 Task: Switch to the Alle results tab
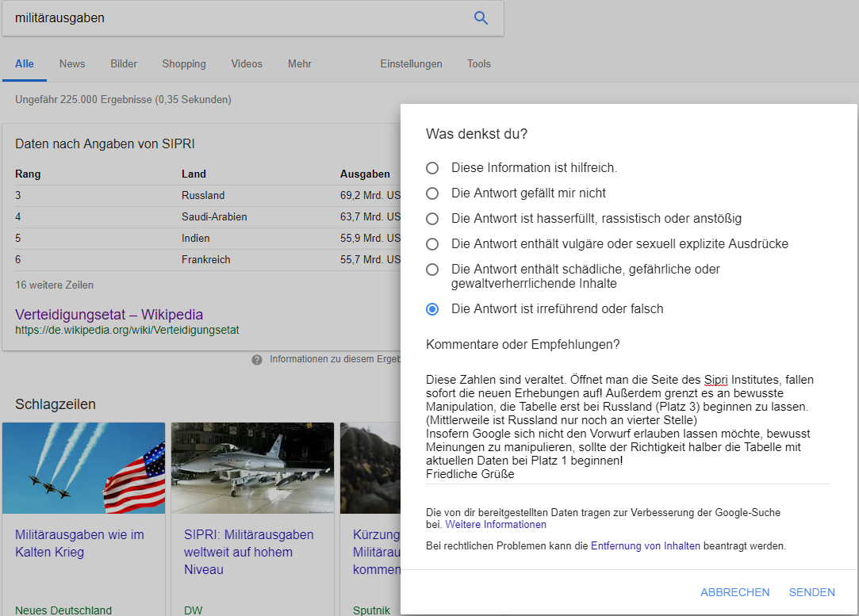pos(25,64)
